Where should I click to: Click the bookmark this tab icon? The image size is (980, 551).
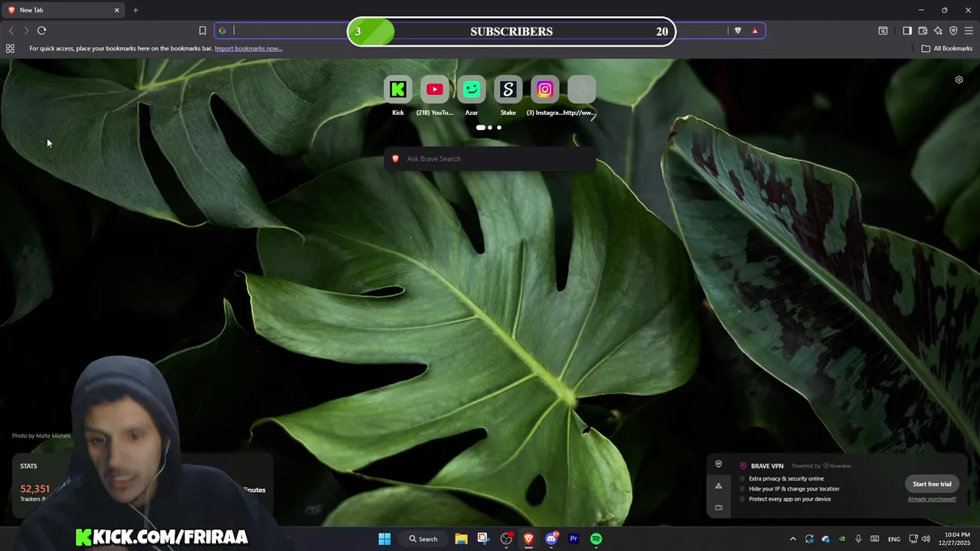(202, 31)
